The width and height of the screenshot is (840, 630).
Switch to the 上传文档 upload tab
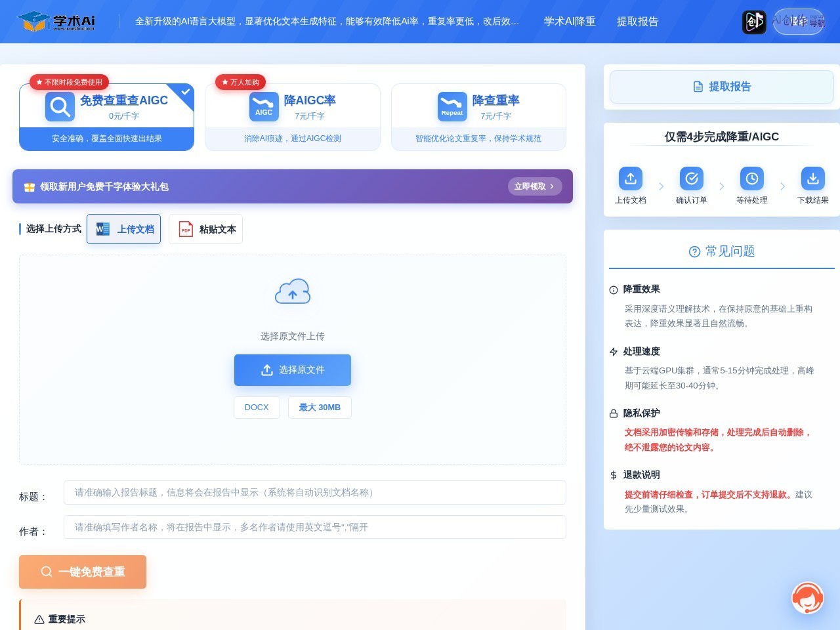pos(123,229)
